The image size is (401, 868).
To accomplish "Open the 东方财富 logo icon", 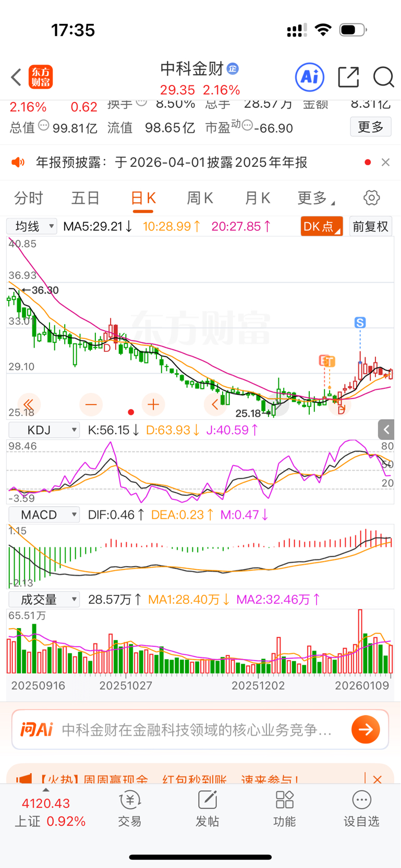I will [x=41, y=77].
